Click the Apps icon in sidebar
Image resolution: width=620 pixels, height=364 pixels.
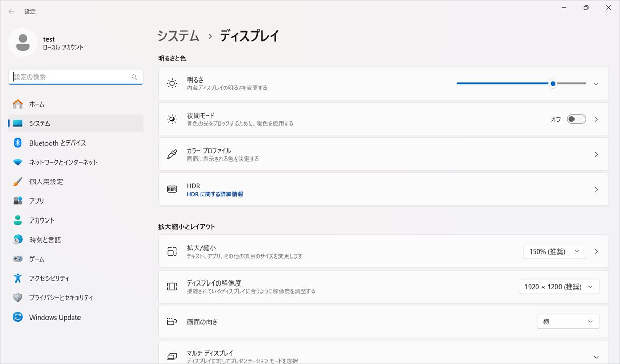pyautogui.click(x=18, y=201)
